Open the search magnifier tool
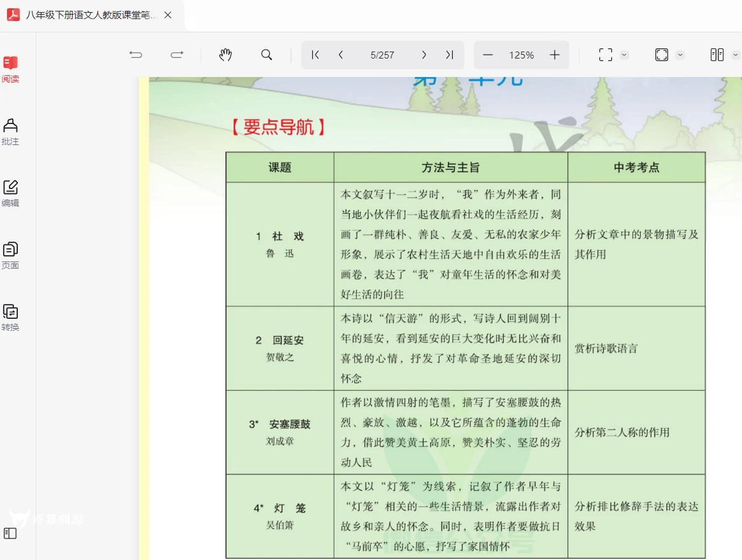Screen dimensions: 742x560 [267, 55]
